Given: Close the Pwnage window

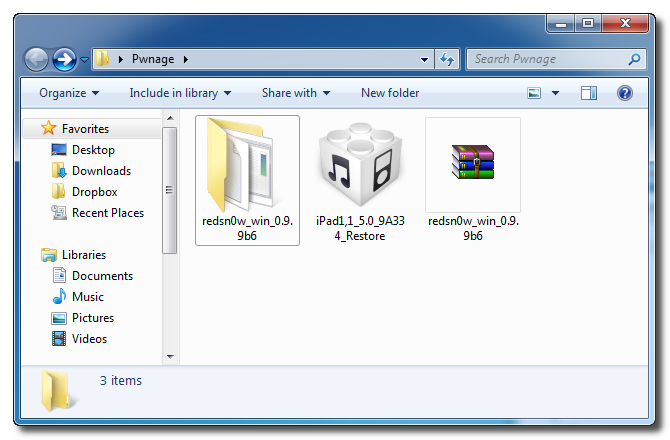Looking at the screenshot, I should click(x=625, y=23).
